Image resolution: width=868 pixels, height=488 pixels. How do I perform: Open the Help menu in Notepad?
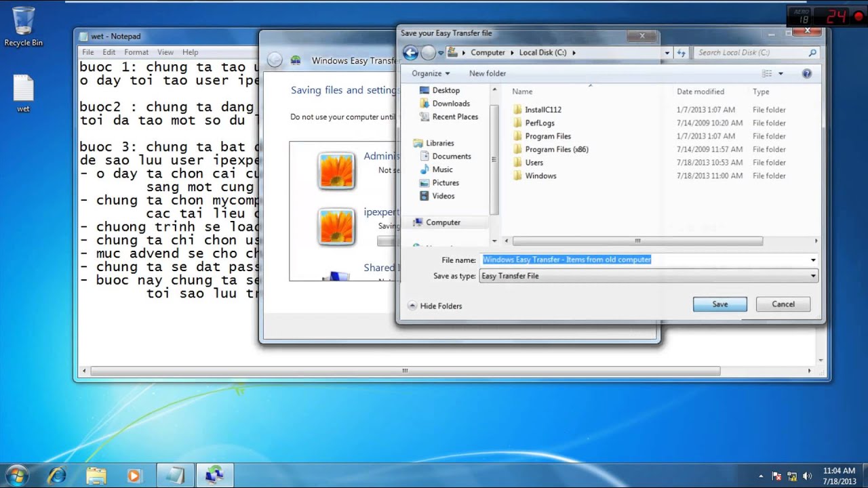pyautogui.click(x=190, y=52)
